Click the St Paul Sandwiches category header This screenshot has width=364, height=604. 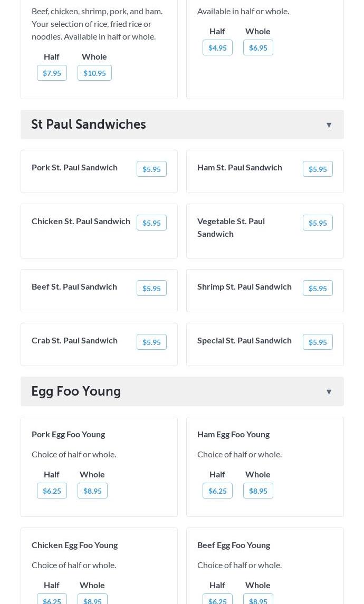89,124
